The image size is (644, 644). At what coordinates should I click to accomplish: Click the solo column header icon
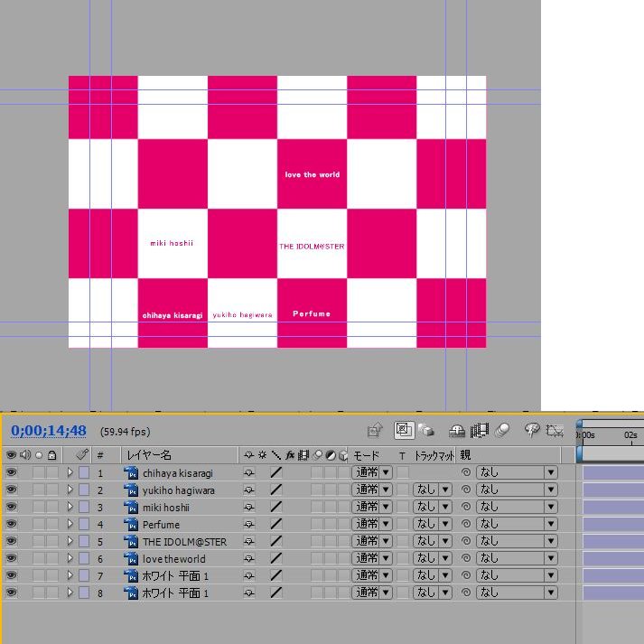click(39, 455)
